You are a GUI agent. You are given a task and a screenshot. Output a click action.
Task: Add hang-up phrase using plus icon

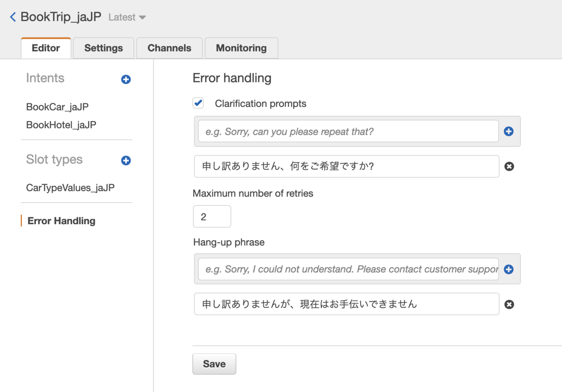509,269
